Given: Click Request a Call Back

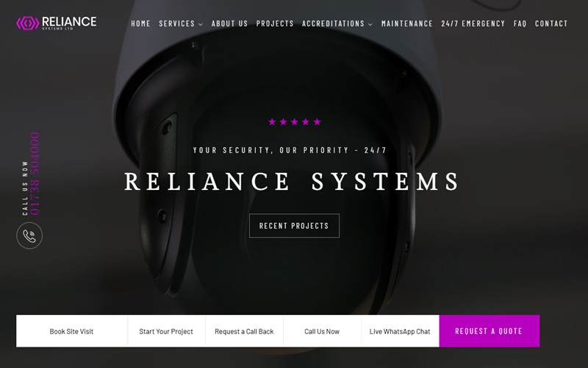Looking at the screenshot, I should click(x=244, y=331).
